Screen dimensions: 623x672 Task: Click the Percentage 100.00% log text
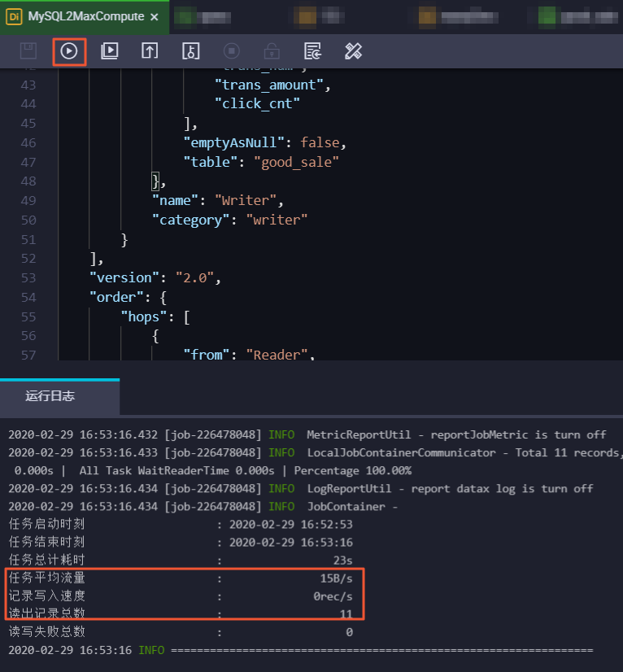coord(353,470)
